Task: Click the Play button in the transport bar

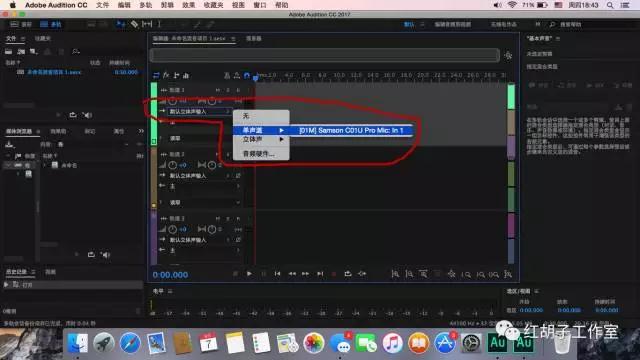Action: [x=249, y=274]
